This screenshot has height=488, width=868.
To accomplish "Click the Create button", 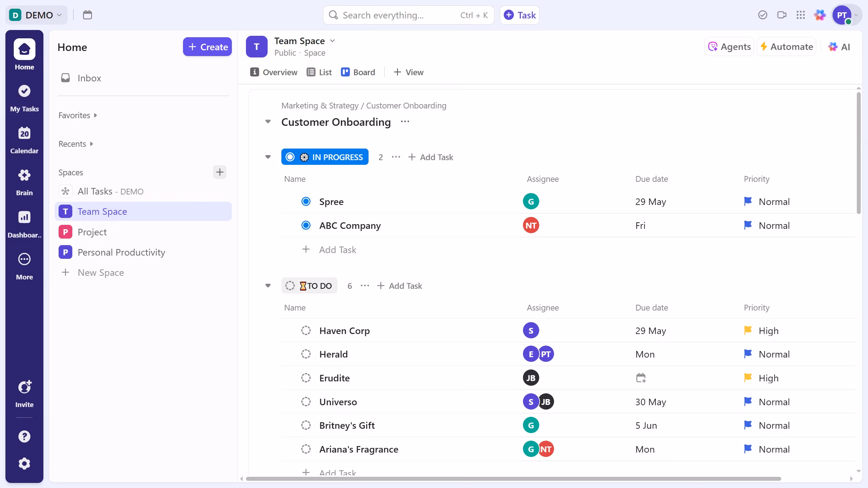I will (207, 47).
